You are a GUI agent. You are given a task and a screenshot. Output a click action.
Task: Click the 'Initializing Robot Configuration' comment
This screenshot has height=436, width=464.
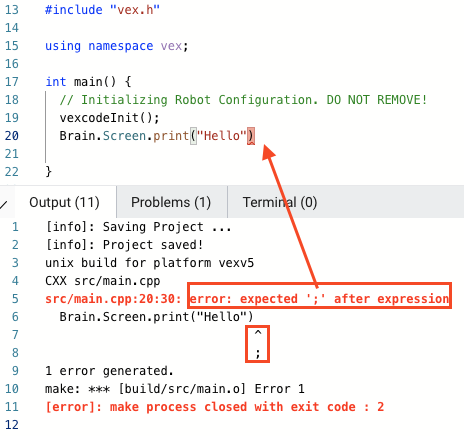tap(243, 100)
